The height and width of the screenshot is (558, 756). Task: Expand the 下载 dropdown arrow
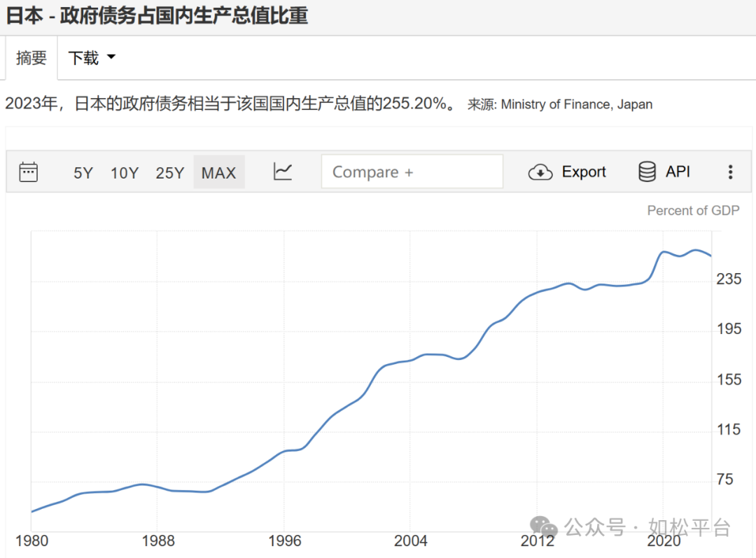click(111, 58)
